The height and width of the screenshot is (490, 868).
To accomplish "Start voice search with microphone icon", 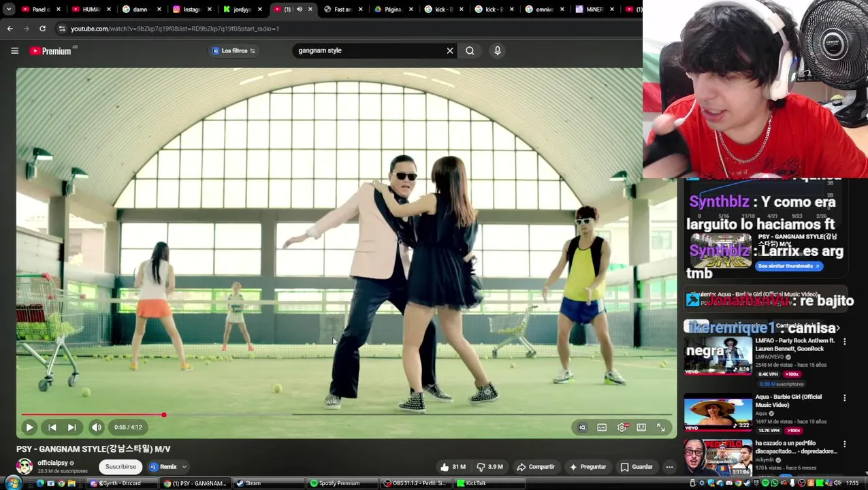I will tap(498, 50).
